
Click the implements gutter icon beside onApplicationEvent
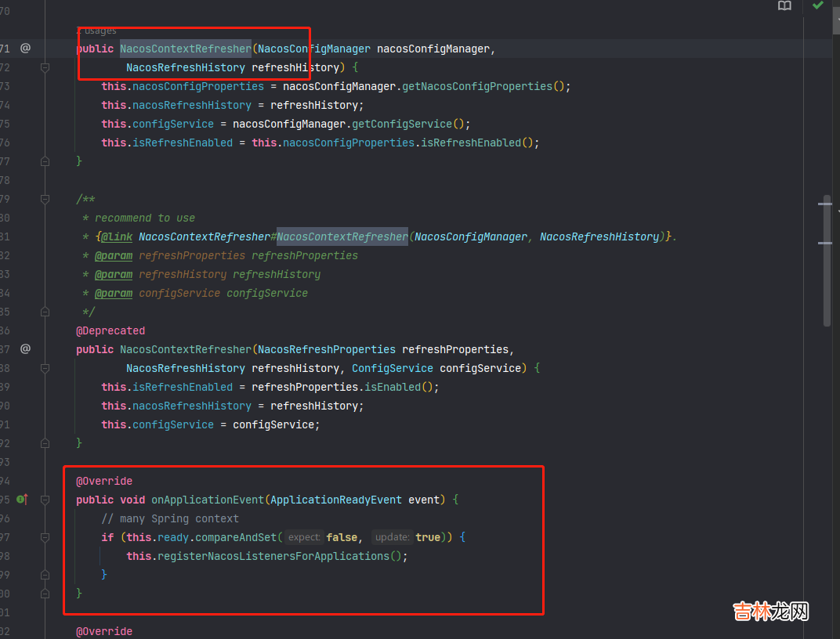[22, 500]
